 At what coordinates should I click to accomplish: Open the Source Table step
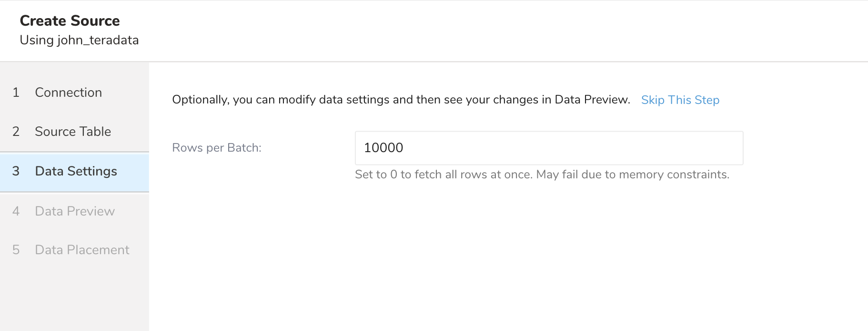pyautogui.click(x=72, y=132)
